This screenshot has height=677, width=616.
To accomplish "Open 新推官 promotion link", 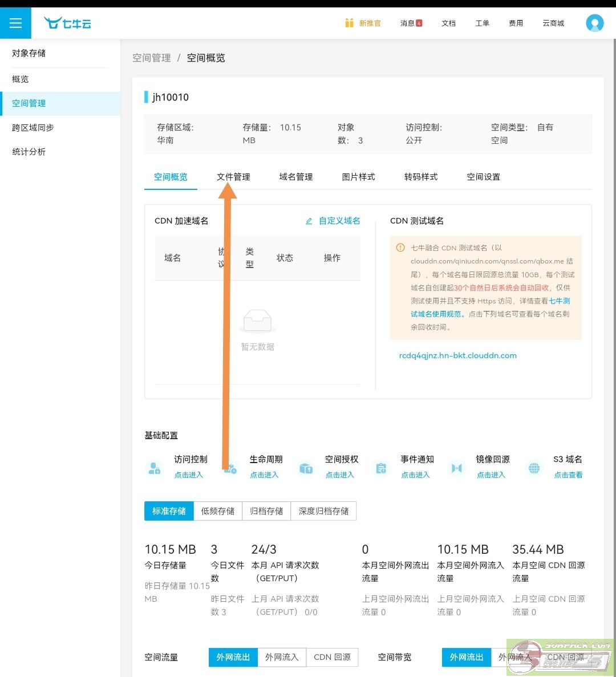I will (370, 23).
